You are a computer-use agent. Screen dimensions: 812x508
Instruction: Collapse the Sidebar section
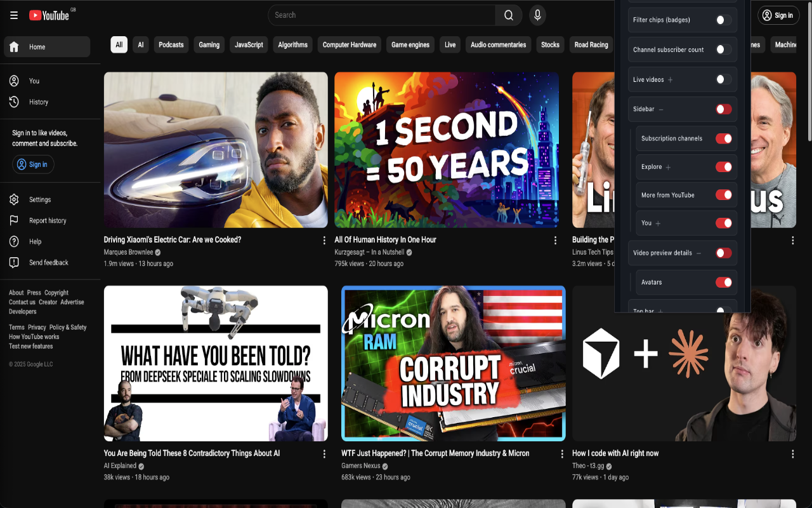[661, 110]
